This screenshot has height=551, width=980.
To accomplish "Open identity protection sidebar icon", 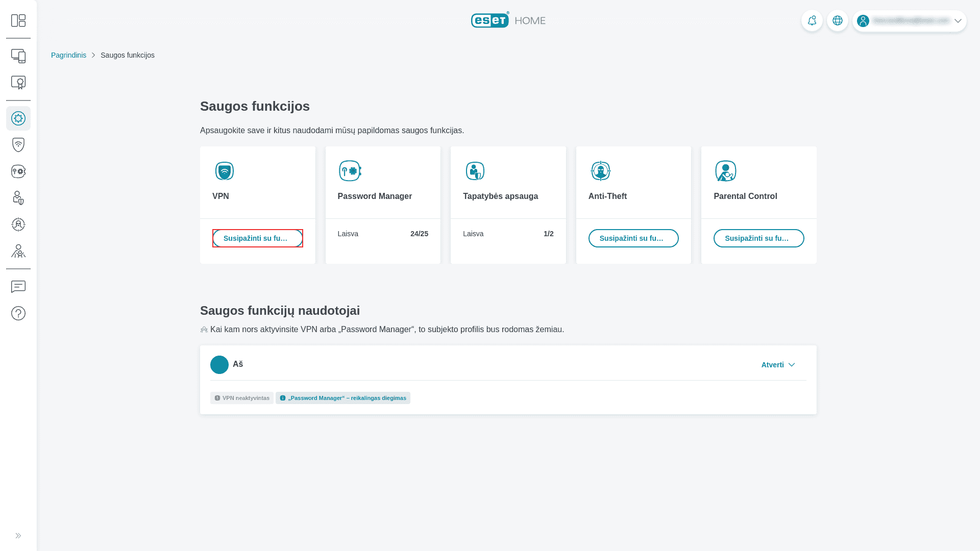I will coord(18,198).
